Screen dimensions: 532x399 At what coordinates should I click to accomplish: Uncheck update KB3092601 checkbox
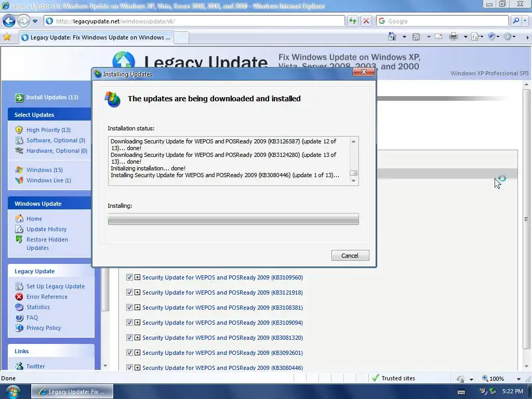tap(129, 353)
